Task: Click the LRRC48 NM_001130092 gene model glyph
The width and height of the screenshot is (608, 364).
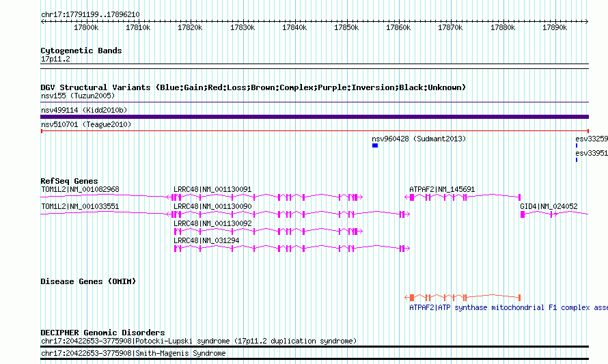Action: [268, 232]
